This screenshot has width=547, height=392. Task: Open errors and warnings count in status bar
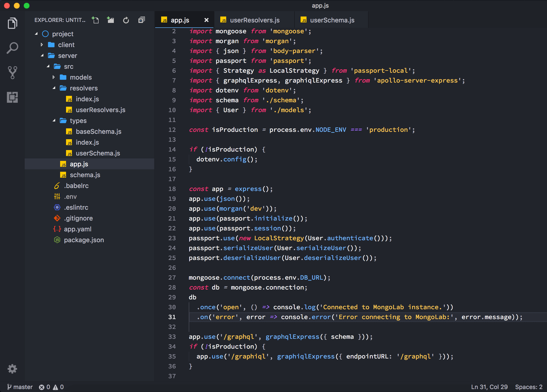point(51,387)
